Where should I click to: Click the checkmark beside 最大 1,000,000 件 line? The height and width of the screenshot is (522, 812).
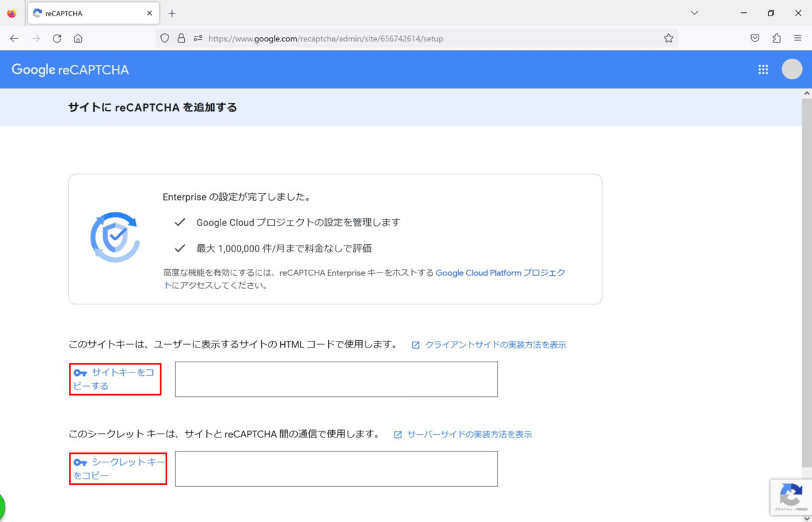coord(179,247)
